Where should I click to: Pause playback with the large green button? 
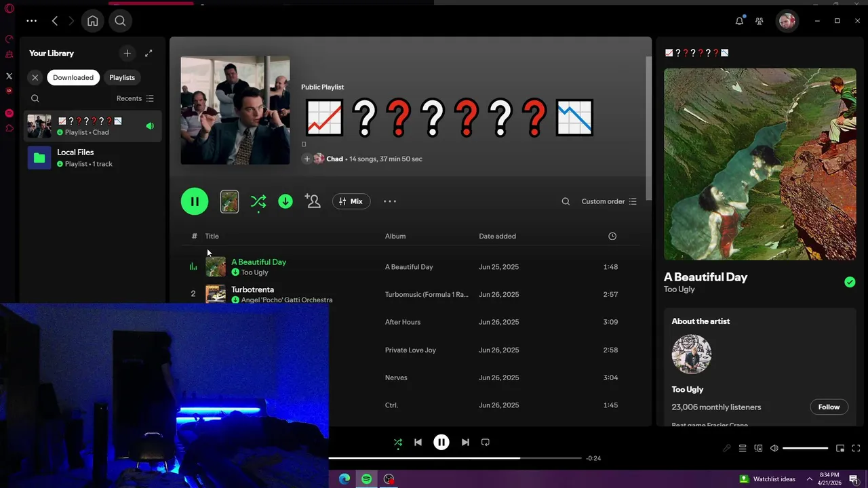pyautogui.click(x=195, y=201)
